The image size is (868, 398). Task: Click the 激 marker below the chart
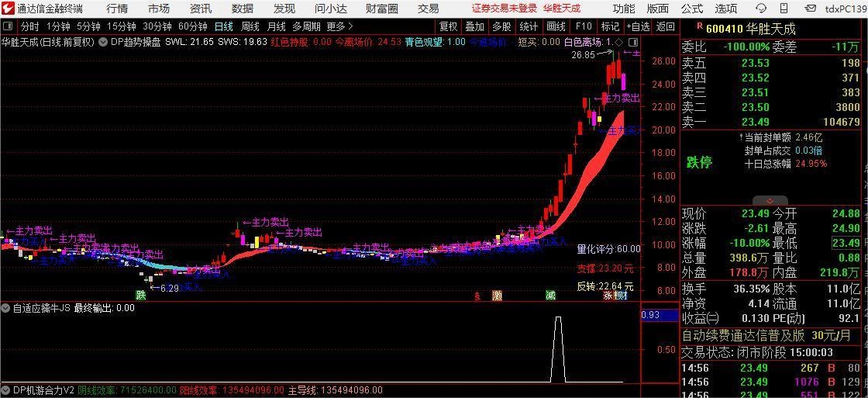point(497,296)
